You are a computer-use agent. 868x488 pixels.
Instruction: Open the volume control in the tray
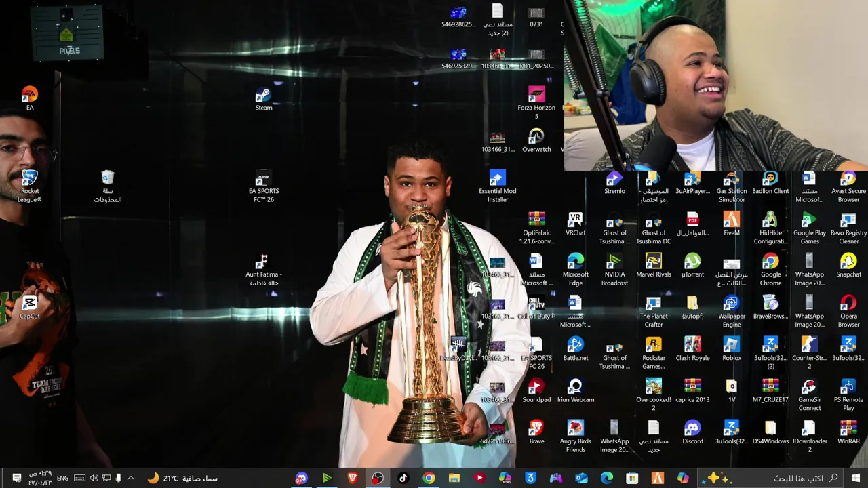[94, 478]
